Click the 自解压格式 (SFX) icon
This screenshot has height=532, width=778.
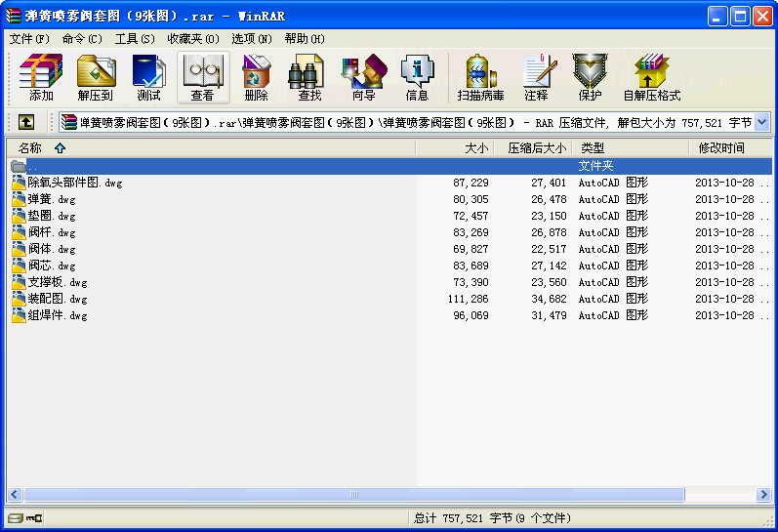coord(651,79)
